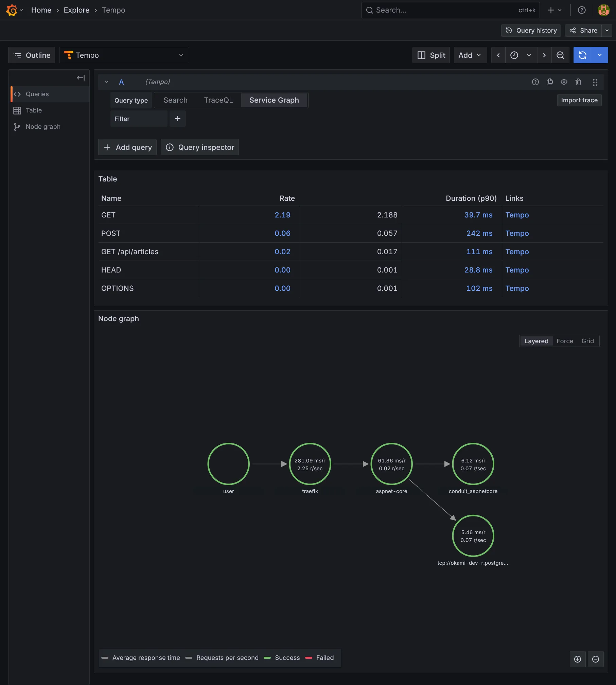Switch to the Search query type tab

click(175, 100)
